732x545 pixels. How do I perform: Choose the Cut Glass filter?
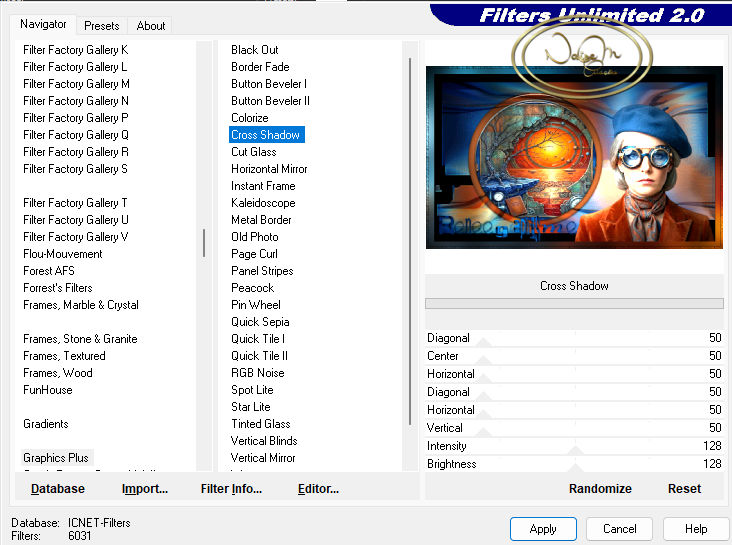coord(253,152)
